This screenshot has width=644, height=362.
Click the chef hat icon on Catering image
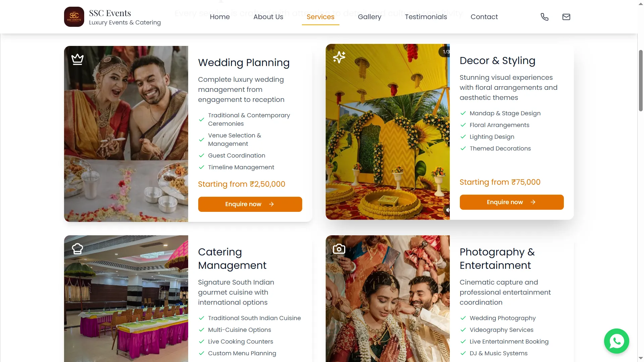pos(77,249)
